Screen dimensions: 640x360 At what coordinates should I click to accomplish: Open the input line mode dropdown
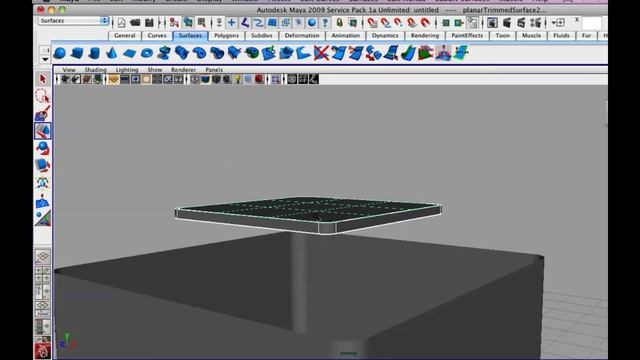[x=558, y=23]
